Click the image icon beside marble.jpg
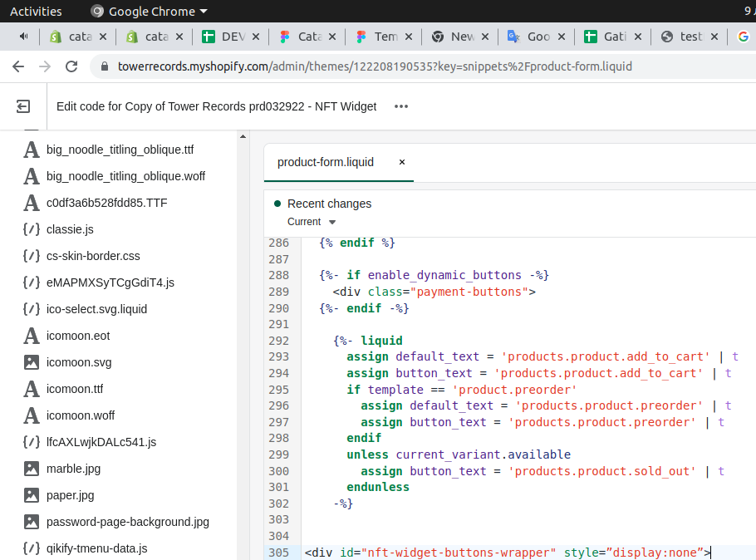 pyautogui.click(x=32, y=469)
